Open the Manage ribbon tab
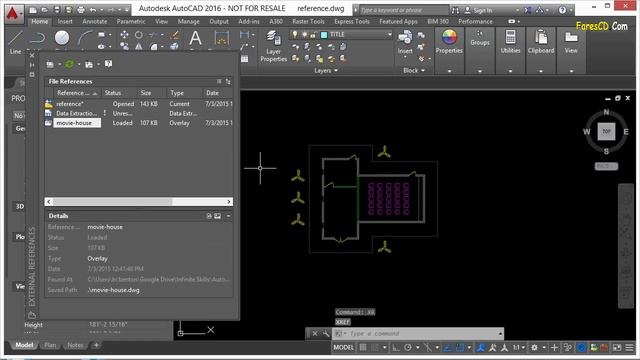640x360 pixels. coord(189,21)
